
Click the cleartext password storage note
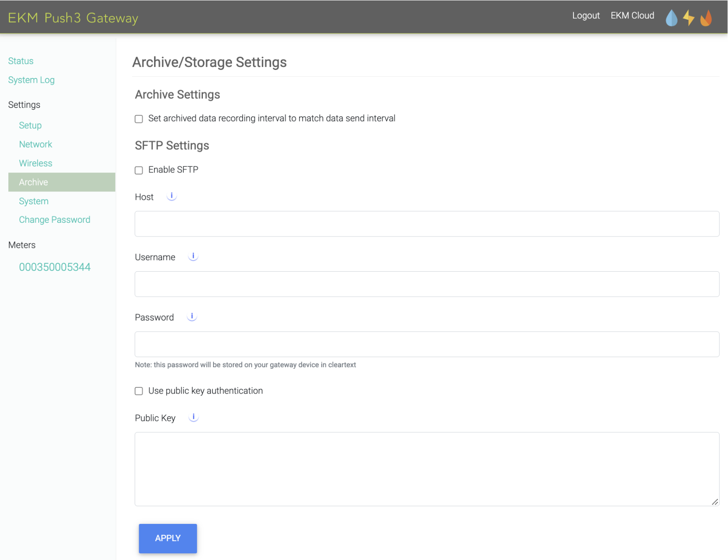pyautogui.click(x=245, y=365)
